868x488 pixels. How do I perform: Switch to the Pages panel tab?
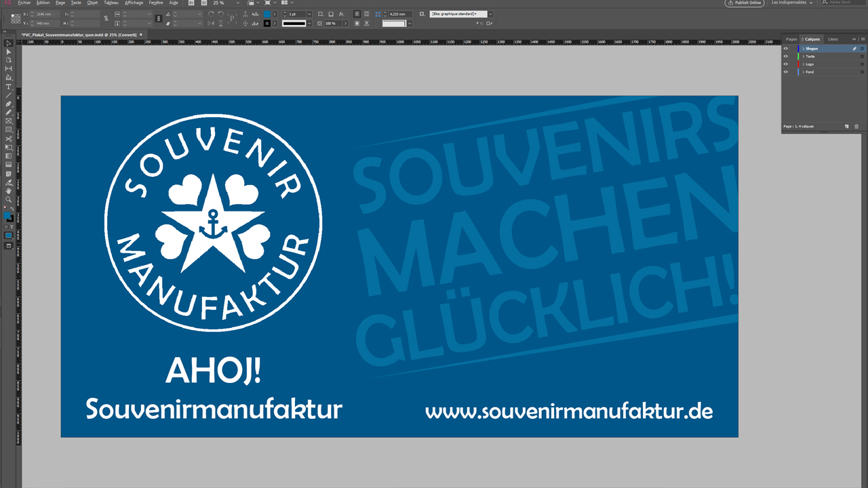point(791,39)
